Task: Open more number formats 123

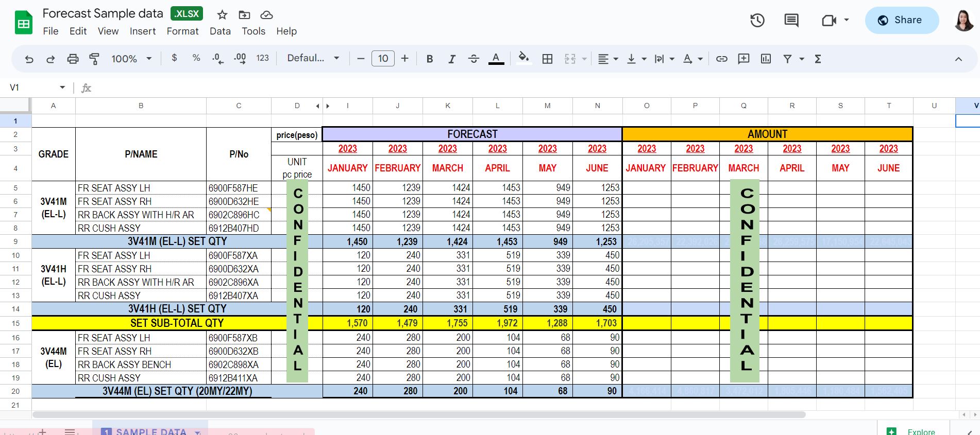Action: coord(263,58)
